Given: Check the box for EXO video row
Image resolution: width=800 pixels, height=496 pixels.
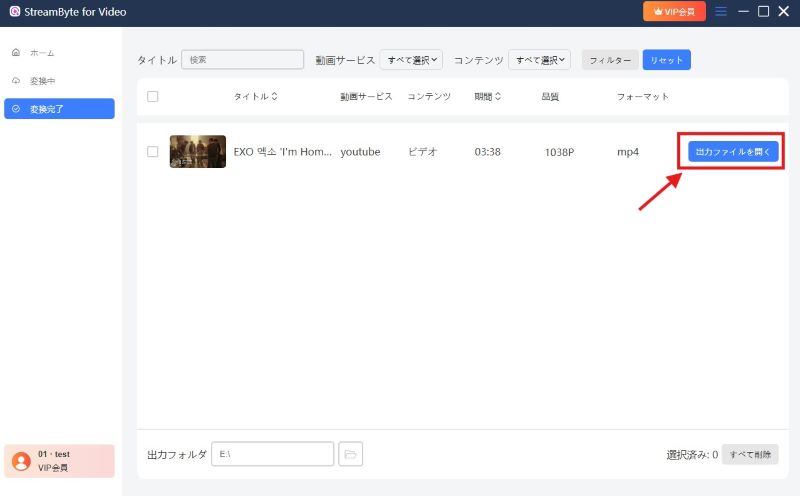Looking at the screenshot, I should [153, 152].
